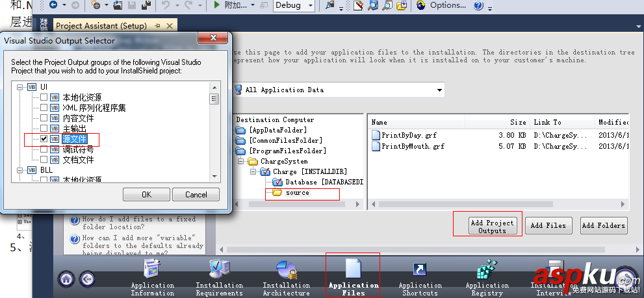Select the source folder in destination tree
The width and height of the screenshot is (644, 298).
298,193
